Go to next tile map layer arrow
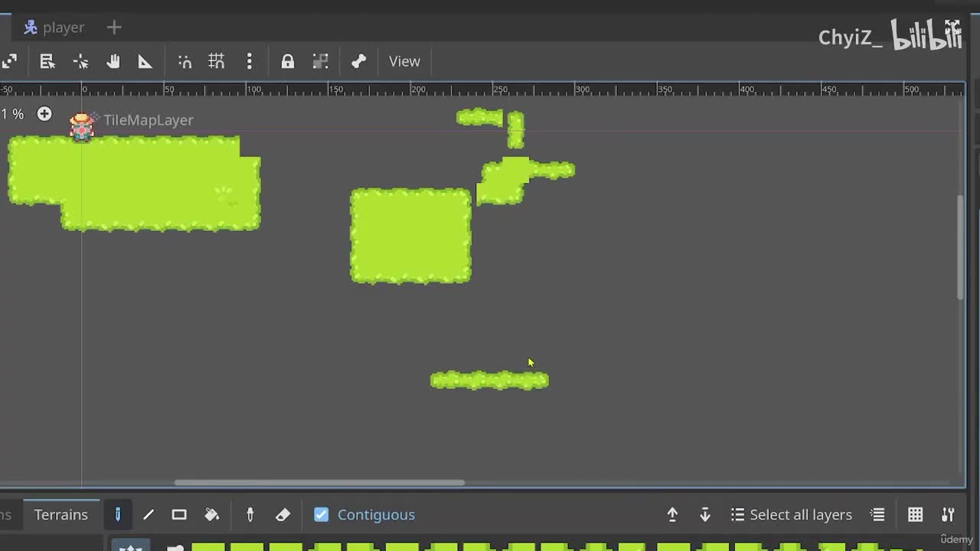Image resolution: width=980 pixels, height=551 pixels. 705,514
